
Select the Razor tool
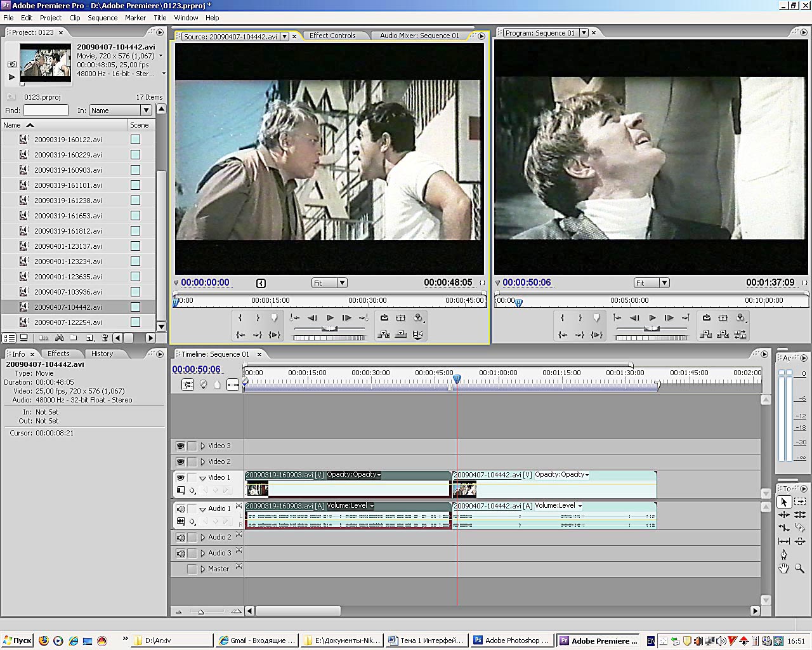799,528
